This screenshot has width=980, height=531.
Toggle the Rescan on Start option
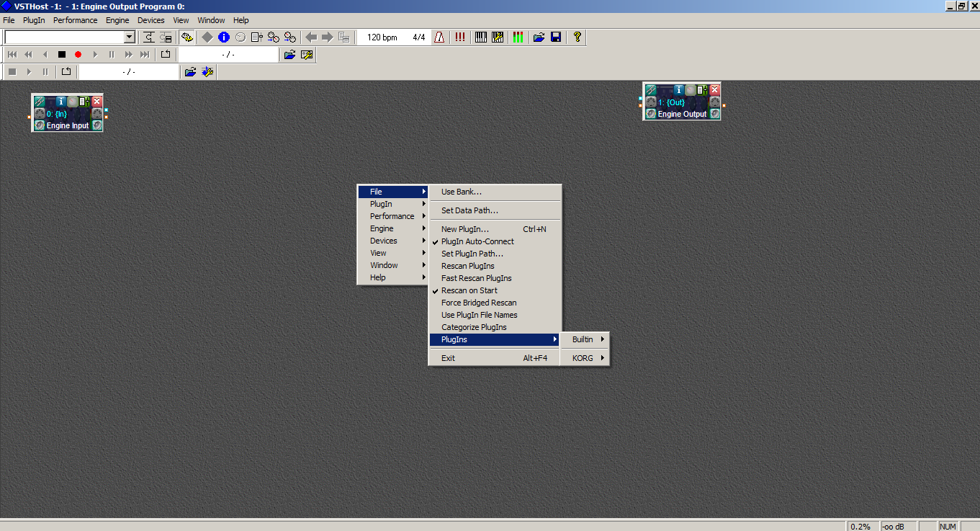469,290
